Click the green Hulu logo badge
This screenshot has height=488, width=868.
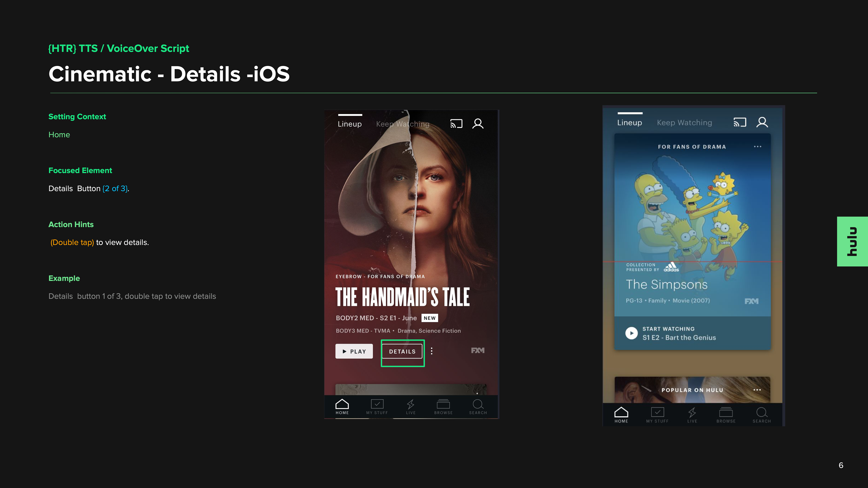(852, 242)
